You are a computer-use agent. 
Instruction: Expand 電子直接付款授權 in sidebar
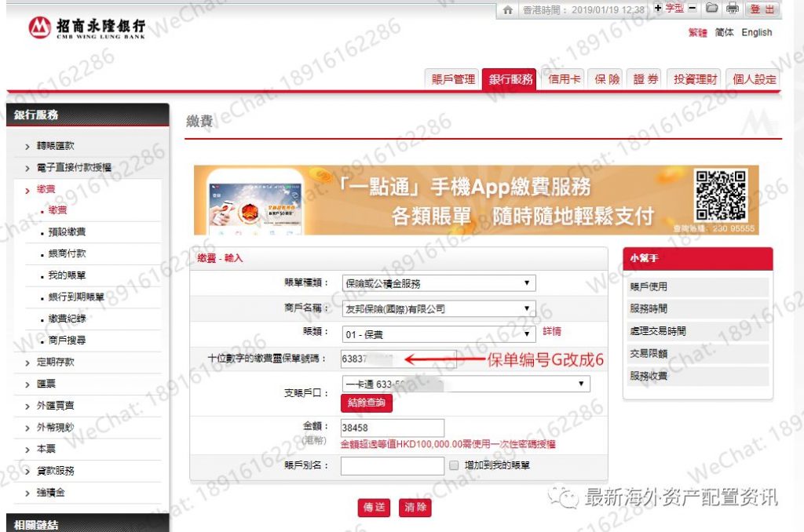(73, 168)
